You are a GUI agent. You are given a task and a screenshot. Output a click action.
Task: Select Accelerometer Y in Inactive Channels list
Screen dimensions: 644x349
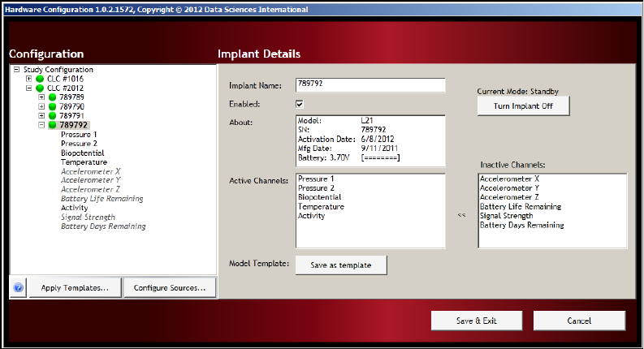coord(509,188)
